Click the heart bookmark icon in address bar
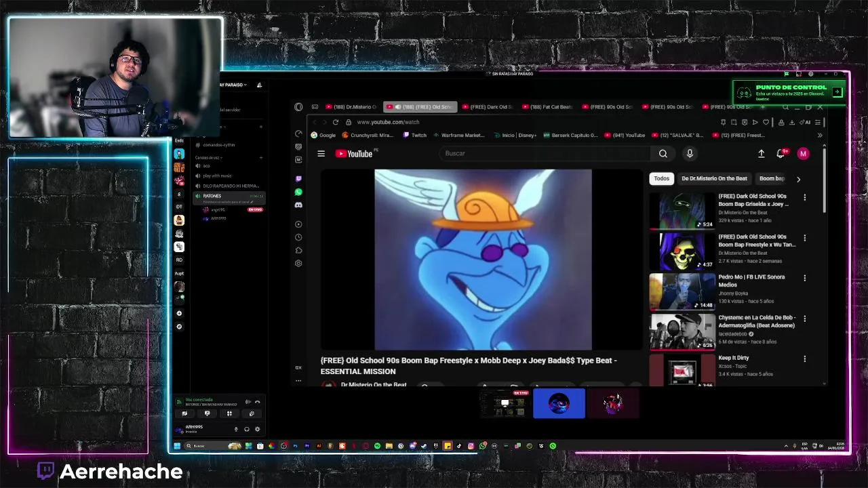The width and height of the screenshot is (868, 488). pos(766,122)
